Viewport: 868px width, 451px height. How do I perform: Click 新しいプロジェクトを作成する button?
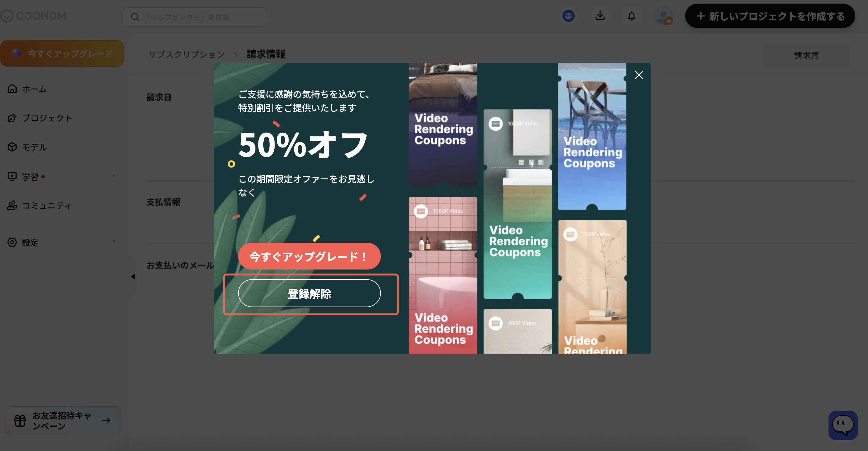click(770, 16)
